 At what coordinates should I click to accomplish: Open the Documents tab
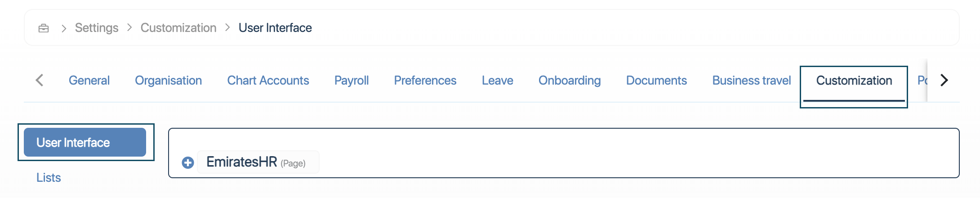tap(656, 81)
